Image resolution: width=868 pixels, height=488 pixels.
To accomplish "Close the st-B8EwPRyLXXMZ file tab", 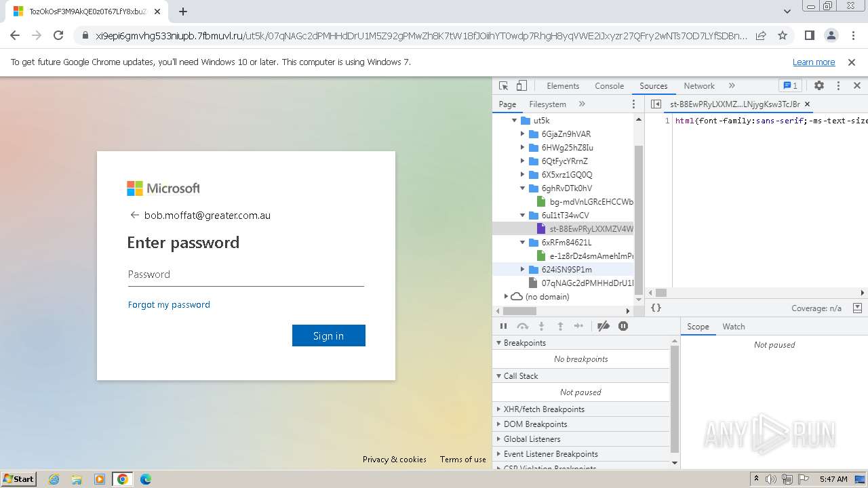I will (807, 104).
